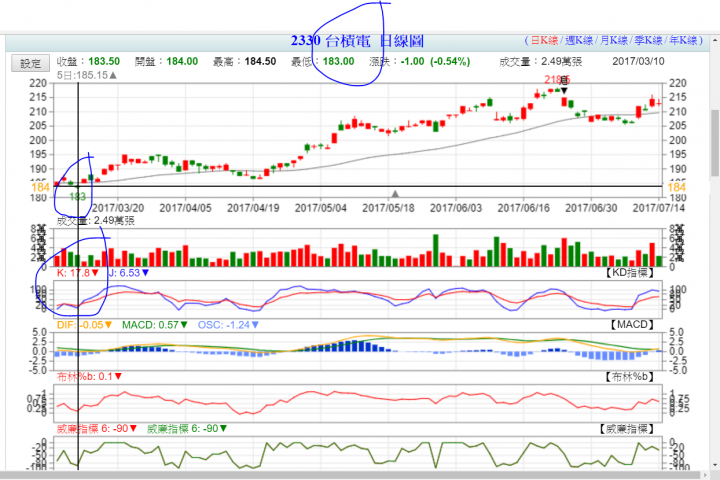Click the 2017/04/19 date axis label
This screenshot has width=720, height=480.
click(253, 208)
